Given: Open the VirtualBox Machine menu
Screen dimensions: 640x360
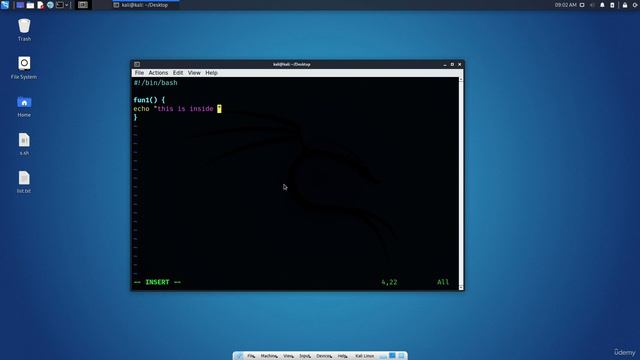Looking at the screenshot, I should click(269, 356).
